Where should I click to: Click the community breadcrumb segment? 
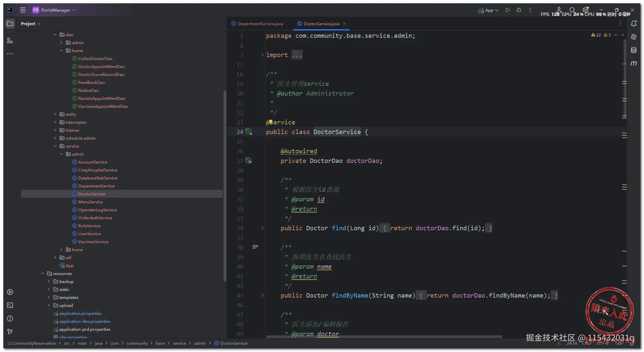(x=137, y=343)
